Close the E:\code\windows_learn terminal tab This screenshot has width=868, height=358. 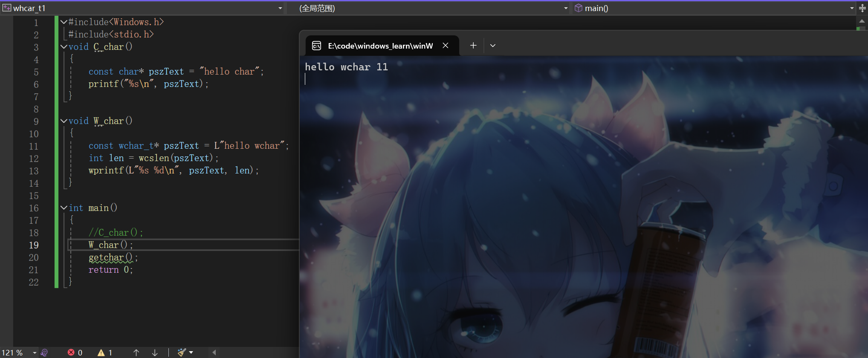tap(446, 46)
